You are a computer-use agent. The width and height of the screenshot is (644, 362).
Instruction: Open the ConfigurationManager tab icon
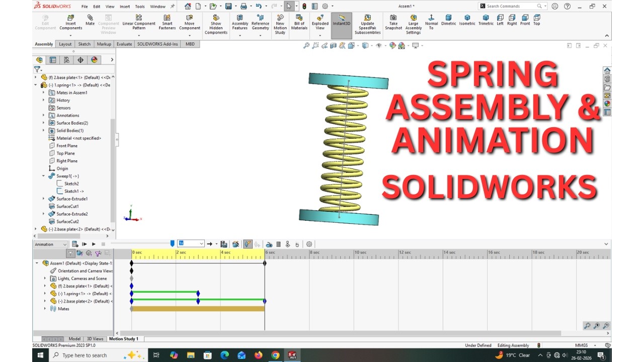coord(66,60)
